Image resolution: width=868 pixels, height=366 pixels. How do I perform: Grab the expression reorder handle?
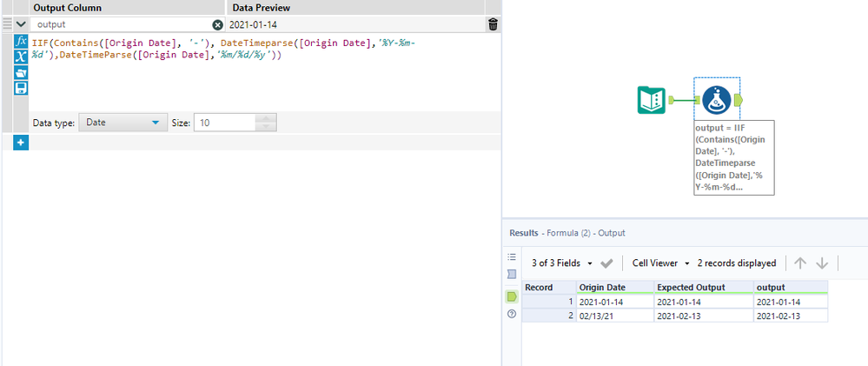(7, 24)
